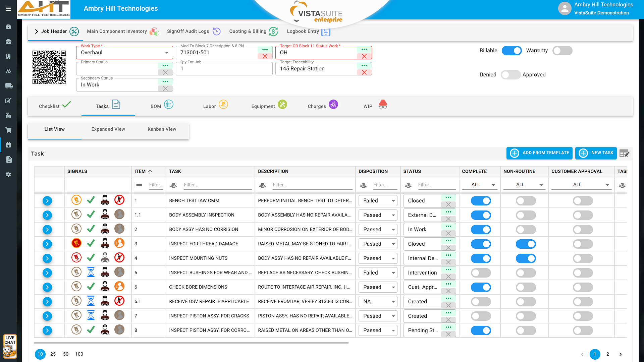Click the New Task button
Viewport: 644px width, 362px height.
tap(596, 153)
